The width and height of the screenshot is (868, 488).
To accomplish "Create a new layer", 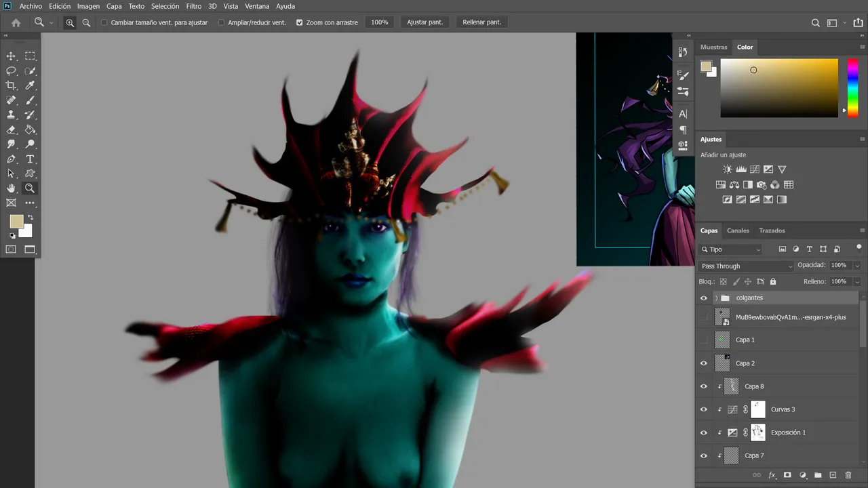I will 833,475.
